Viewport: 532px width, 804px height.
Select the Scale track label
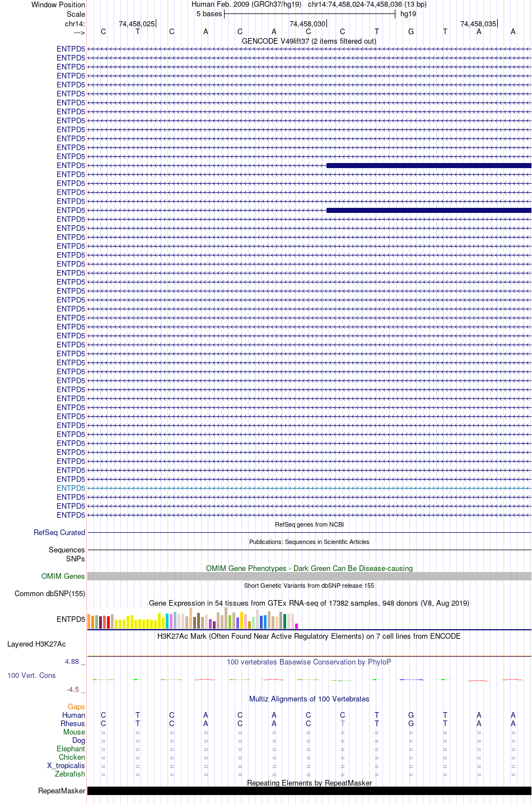[x=76, y=14]
